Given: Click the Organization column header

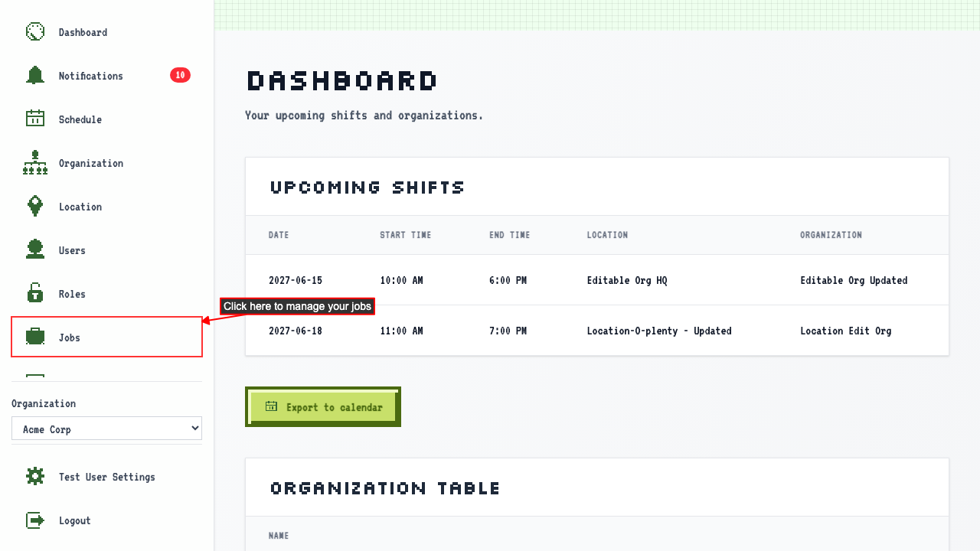Looking at the screenshot, I should tap(831, 235).
